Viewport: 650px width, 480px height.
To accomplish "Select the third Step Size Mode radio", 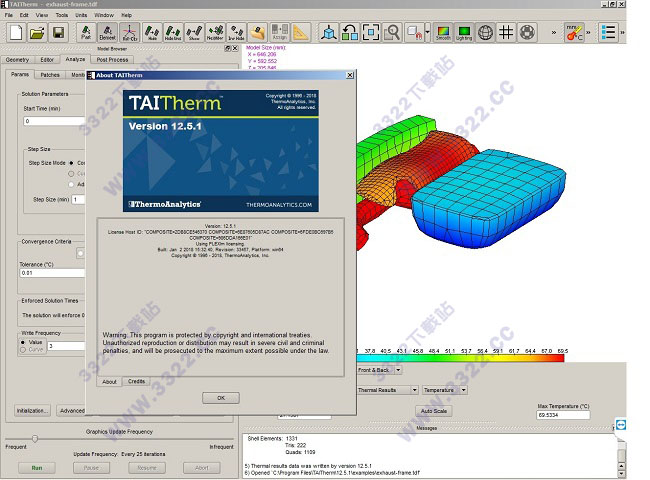I will pos(72,184).
